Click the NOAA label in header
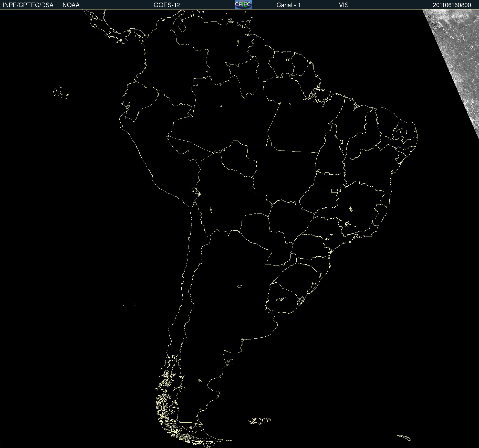This screenshot has width=479, height=448. (71, 5)
